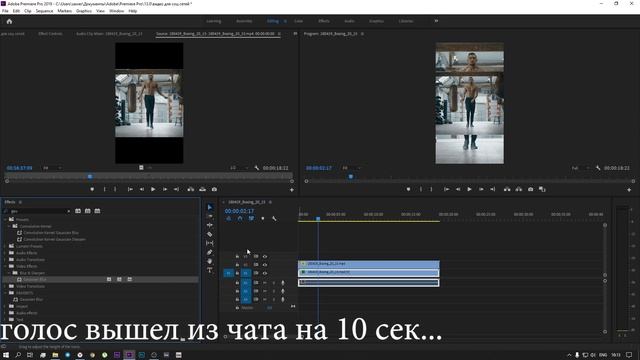Select the Track Select Forward tool
640x360 pixels.
tap(210, 216)
